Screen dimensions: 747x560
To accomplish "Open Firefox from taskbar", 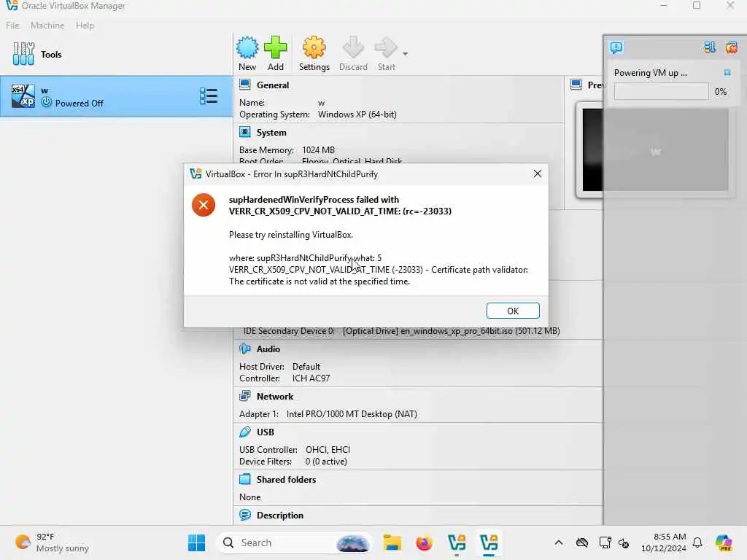I will 424,542.
